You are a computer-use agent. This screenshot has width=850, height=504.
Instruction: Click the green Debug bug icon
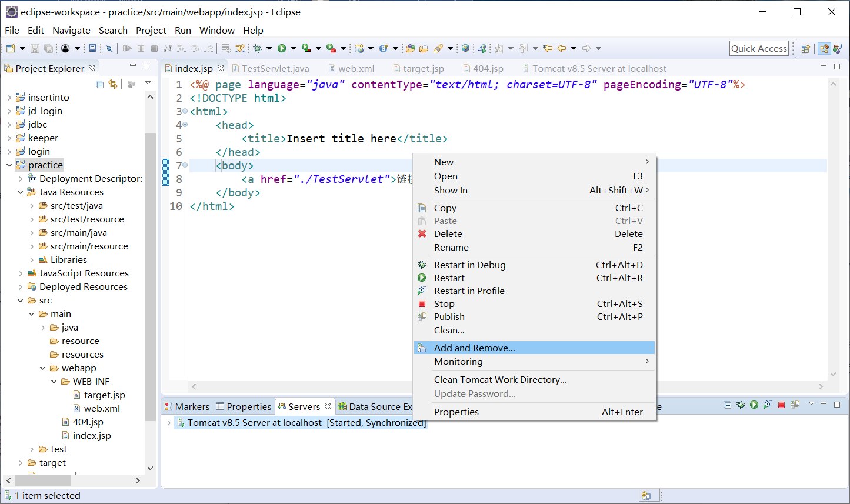point(257,48)
